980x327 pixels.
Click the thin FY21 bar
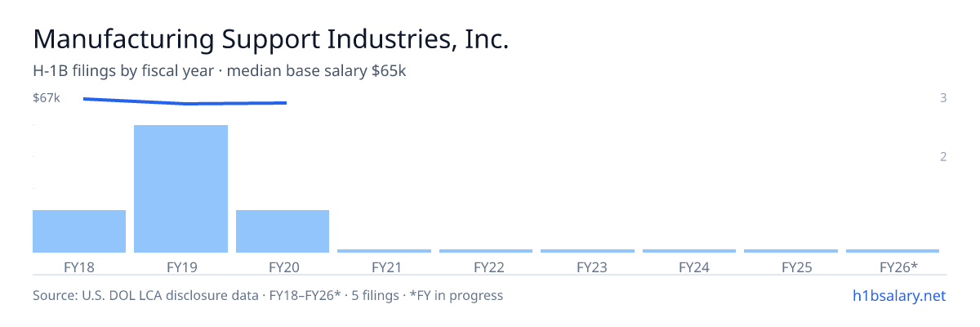(x=384, y=251)
